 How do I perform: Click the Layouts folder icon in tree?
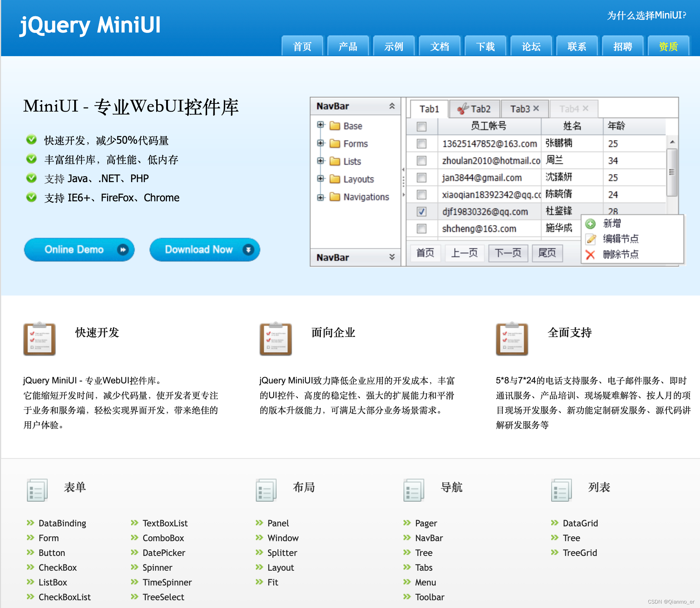coord(335,179)
